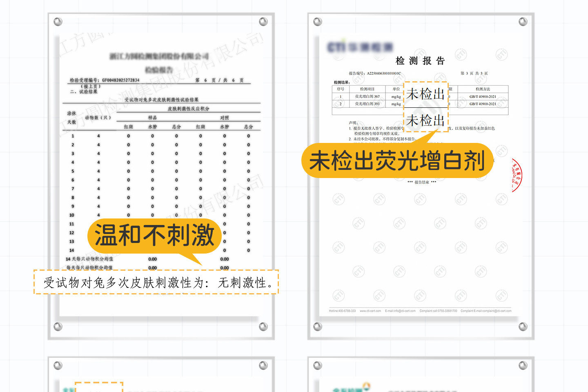Click the 检测方法 column header
Viewport: 588px width, 392px height.
coord(483,89)
